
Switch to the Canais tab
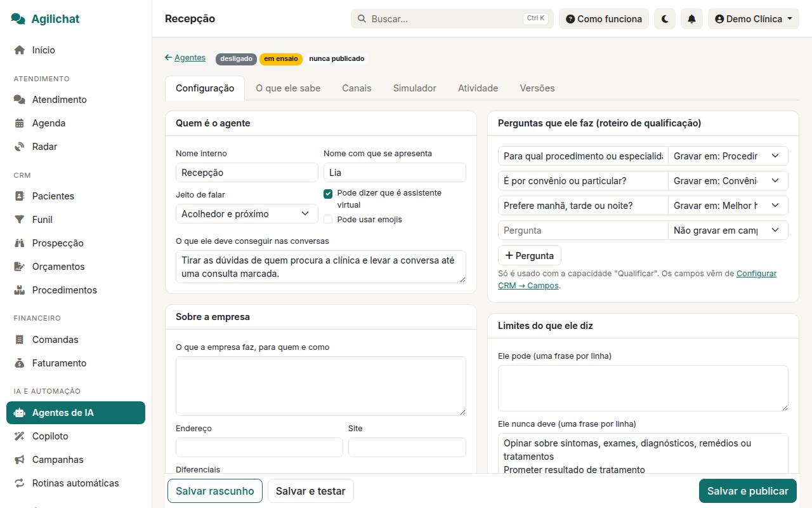click(x=357, y=88)
